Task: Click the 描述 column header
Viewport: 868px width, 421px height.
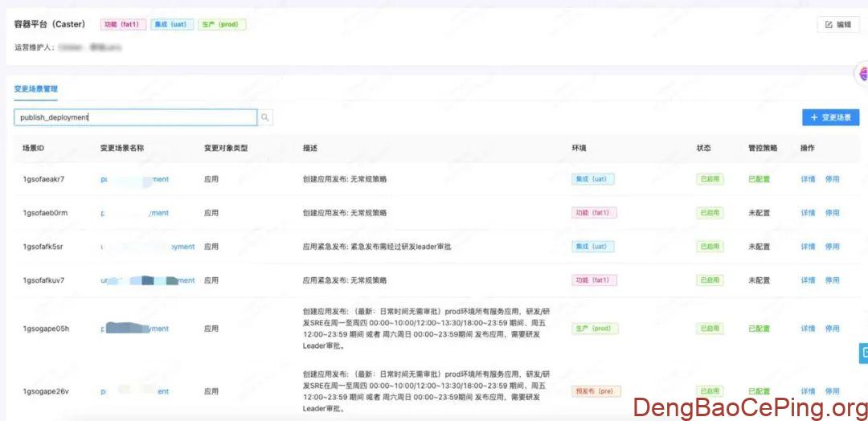Action: [x=309, y=149]
